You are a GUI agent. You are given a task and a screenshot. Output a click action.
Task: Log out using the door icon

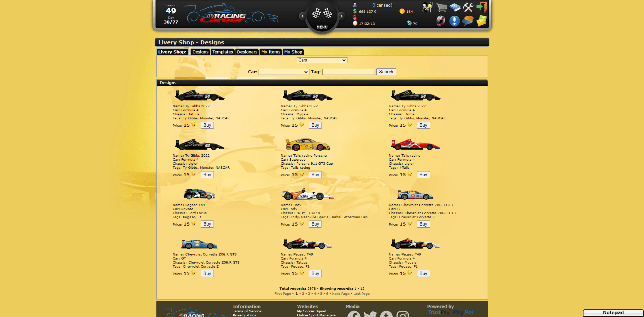pos(482,7)
